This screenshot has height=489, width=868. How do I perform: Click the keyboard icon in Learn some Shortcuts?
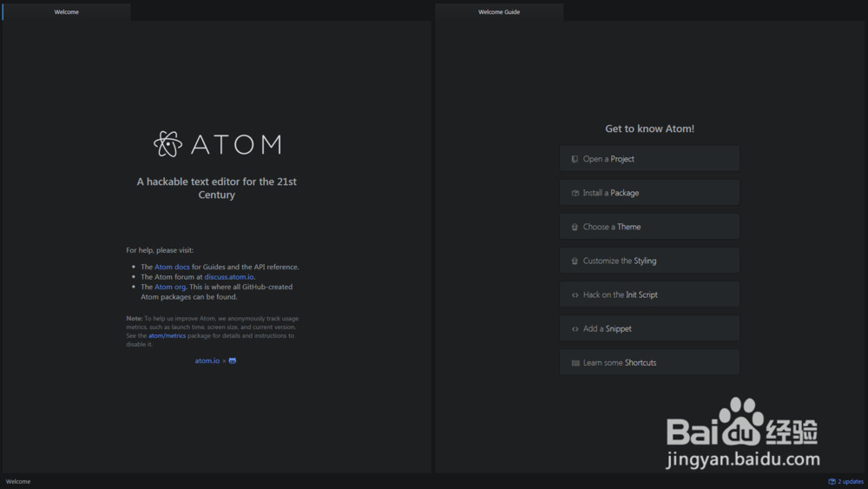[x=575, y=363]
